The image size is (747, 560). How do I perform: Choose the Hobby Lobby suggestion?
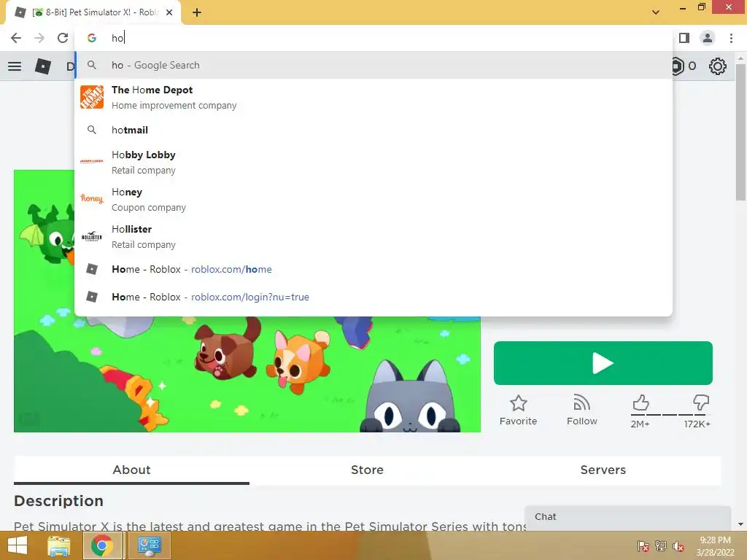(x=373, y=162)
